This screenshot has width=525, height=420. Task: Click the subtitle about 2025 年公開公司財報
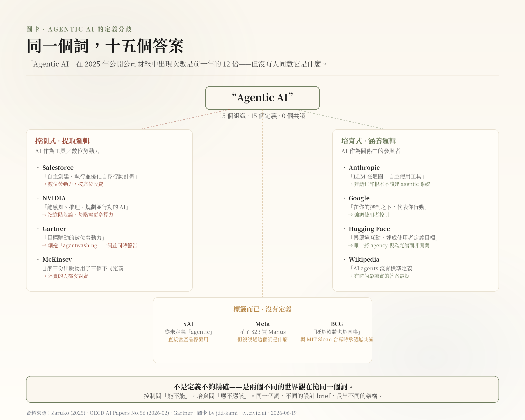click(x=177, y=64)
